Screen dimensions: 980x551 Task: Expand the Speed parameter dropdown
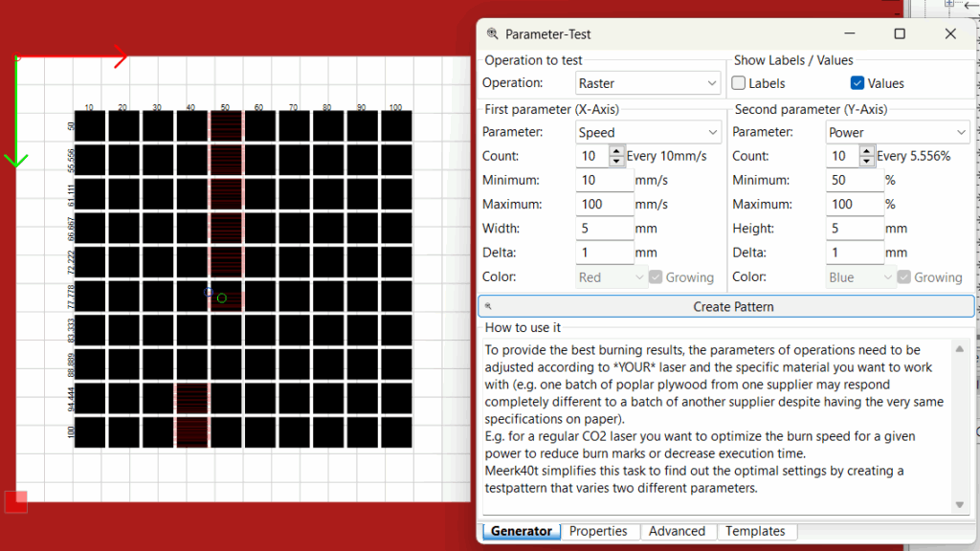(x=648, y=132)
